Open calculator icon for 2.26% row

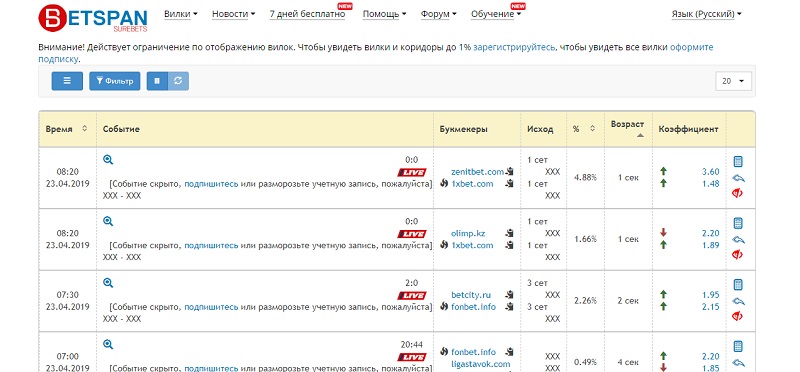click(x=738, y=285)
